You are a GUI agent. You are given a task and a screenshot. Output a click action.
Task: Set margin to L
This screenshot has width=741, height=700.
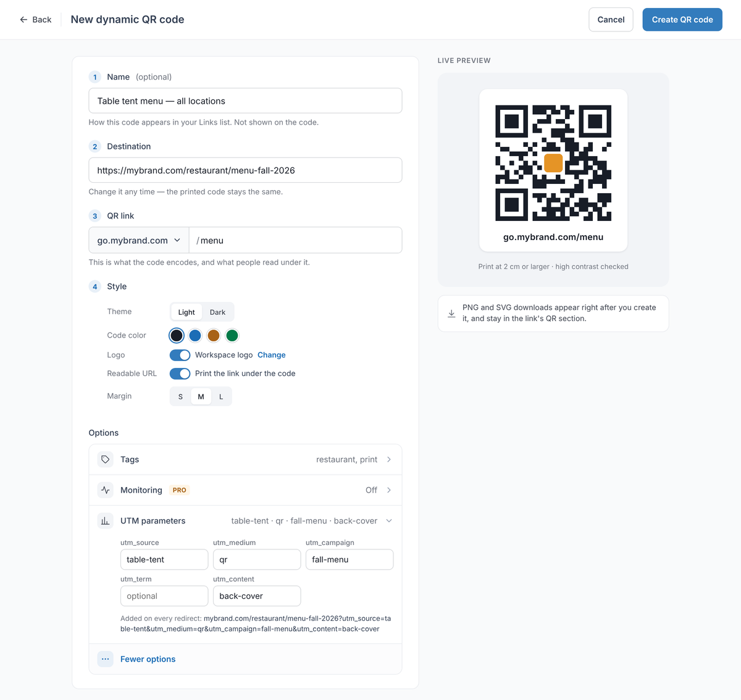point(221,397)
